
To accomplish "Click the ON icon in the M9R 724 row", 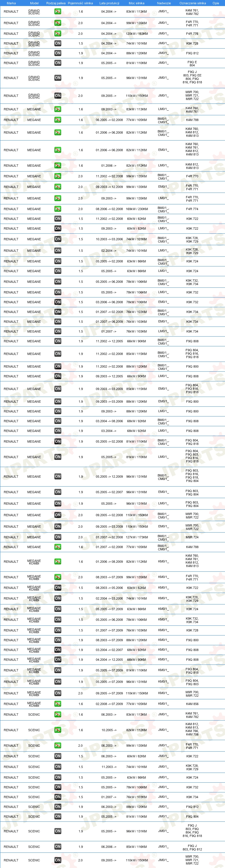I will [58, 537].
